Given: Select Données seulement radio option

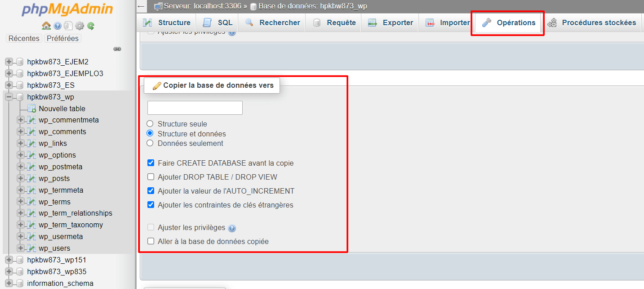Looking at the screenshot, I should coord(150,143).
